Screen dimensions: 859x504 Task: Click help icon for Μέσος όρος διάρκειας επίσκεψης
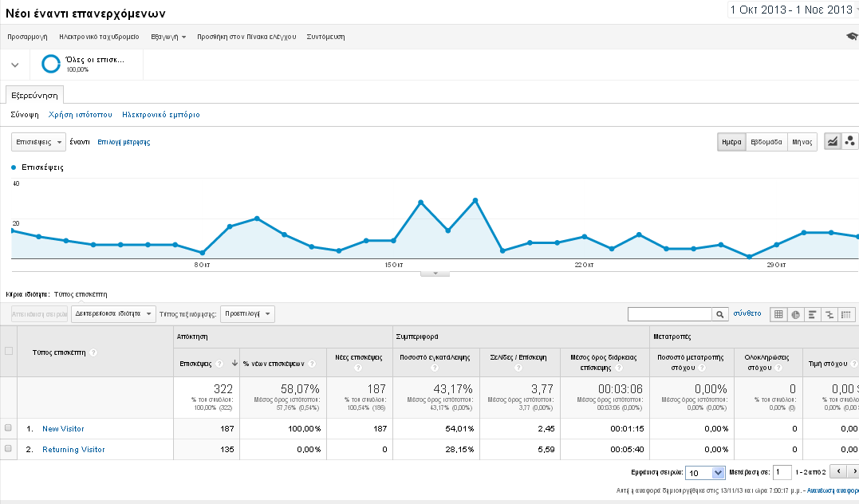click(619, 368)
